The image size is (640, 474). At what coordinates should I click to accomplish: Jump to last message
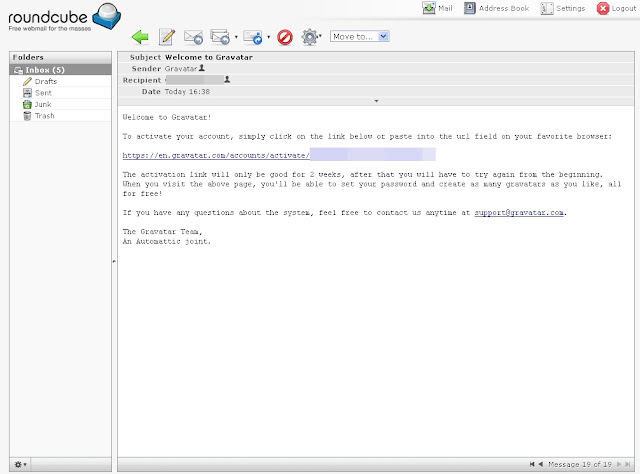click(628, 464)
